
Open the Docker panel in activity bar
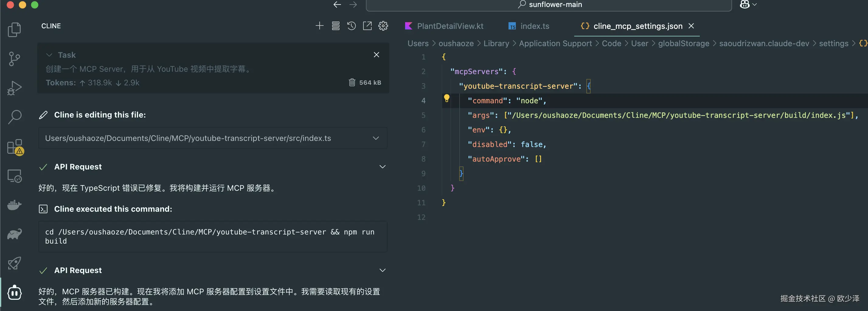pyautogui.click(x=14, y=205)
